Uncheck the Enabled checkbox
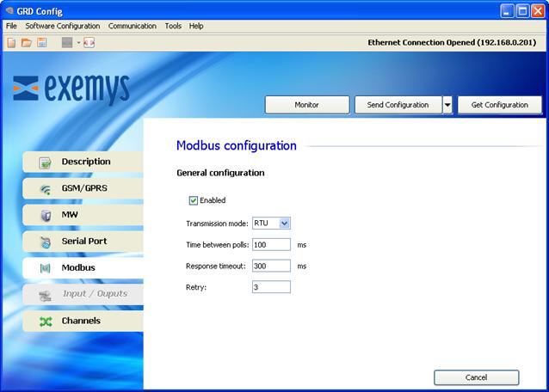The width and height of the screenshot is (549, 392). pos(194,201)
